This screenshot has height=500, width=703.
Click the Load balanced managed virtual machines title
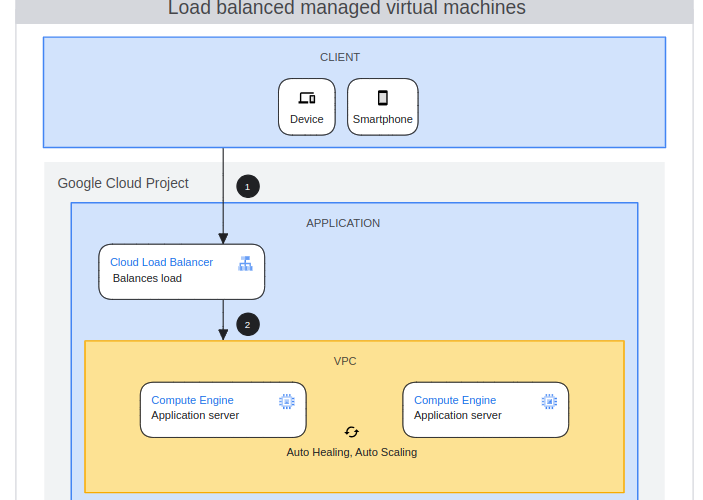pyautogui.click(x=347, y=8)
